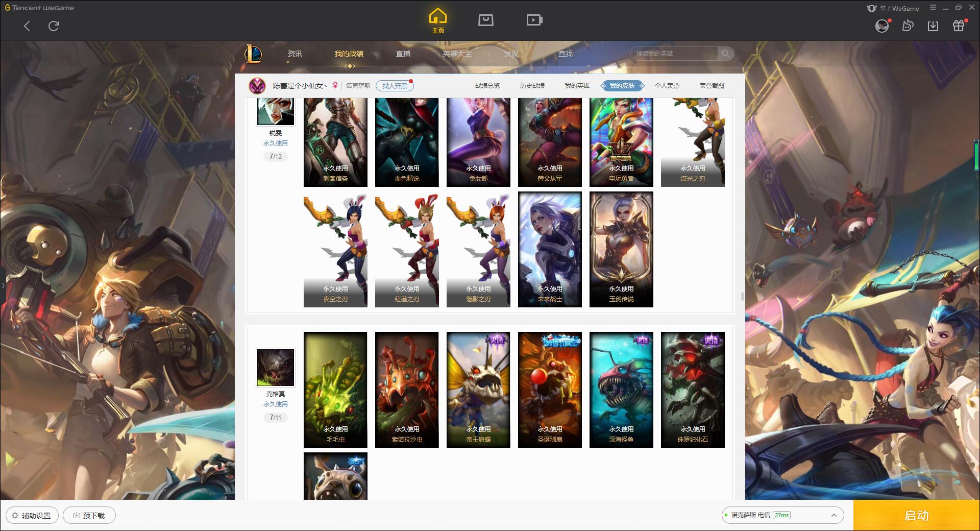Select the 我的皮肤 sub-tab

point(622,86)
